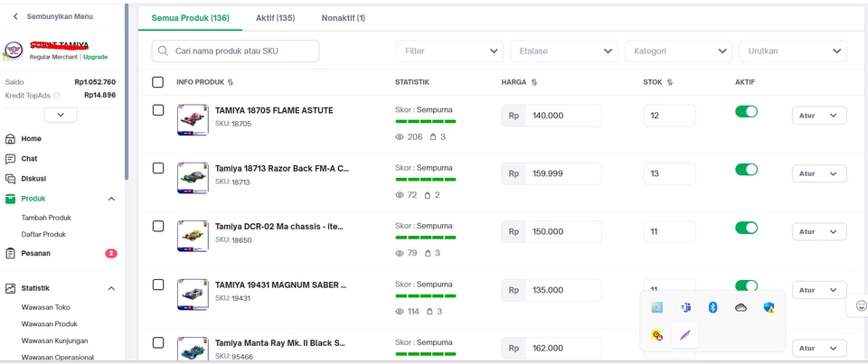Expand the saldo details chevron button
This screenshot has height=364, width=868.
61,115
